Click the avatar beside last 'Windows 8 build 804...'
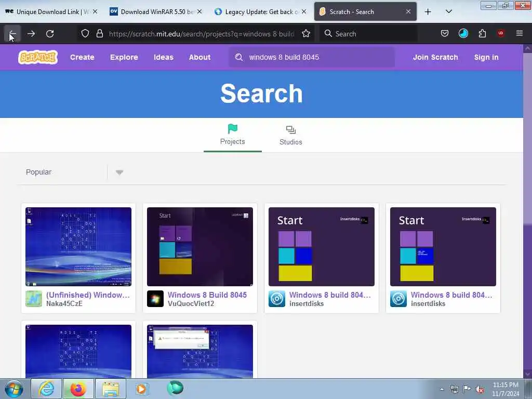This screenshot has height=399, width=532. (x=398, y=299)
